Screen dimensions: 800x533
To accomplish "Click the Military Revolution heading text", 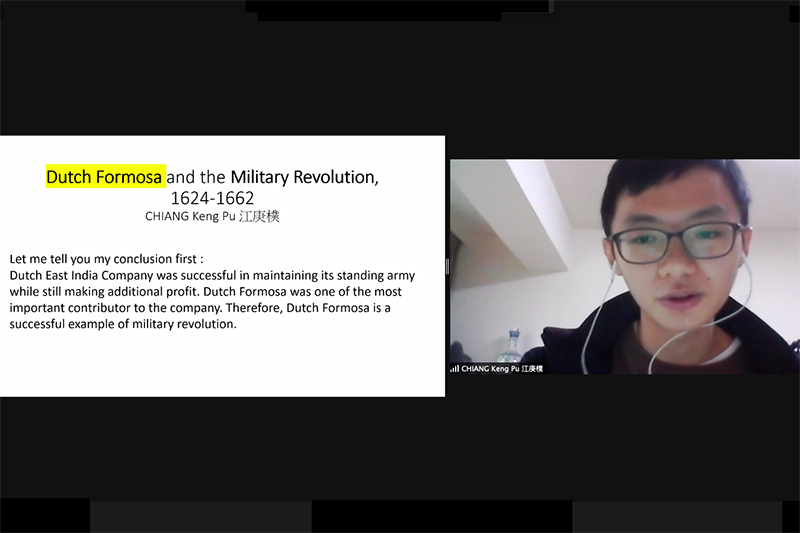I will [x=304, y=176].
